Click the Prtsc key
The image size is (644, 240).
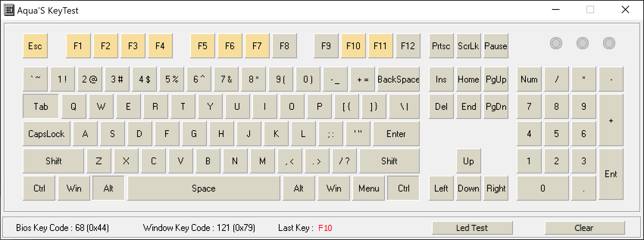pos(441,46)
